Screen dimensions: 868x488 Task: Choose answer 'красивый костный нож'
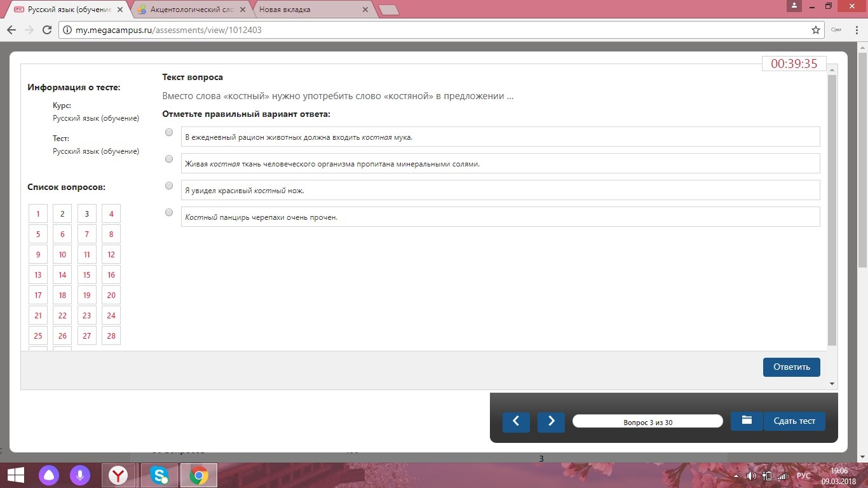coord(169,186)
